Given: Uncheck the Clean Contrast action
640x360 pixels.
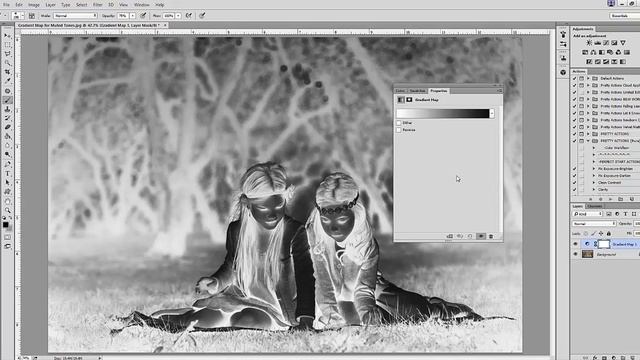Looking at the screenshot, I should pos(575,182).
